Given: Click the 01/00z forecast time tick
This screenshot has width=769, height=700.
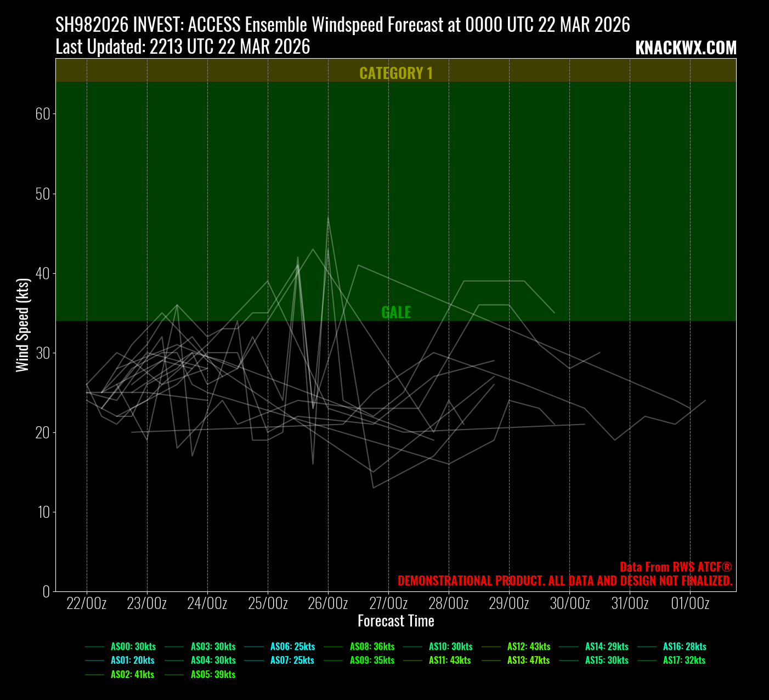Looking at the screenshot, I should click(x=690, y=604).
